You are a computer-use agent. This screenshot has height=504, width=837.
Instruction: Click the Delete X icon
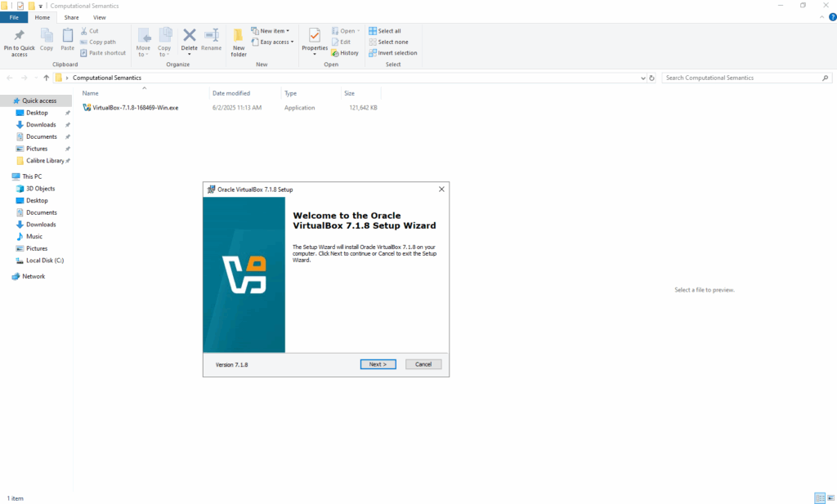pos(189,35)
